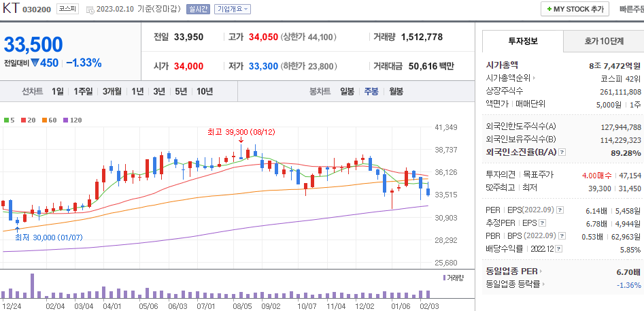Click the 배당수익률 value 5.85%
Screen dimensions: 644x311
pos(630,249)
